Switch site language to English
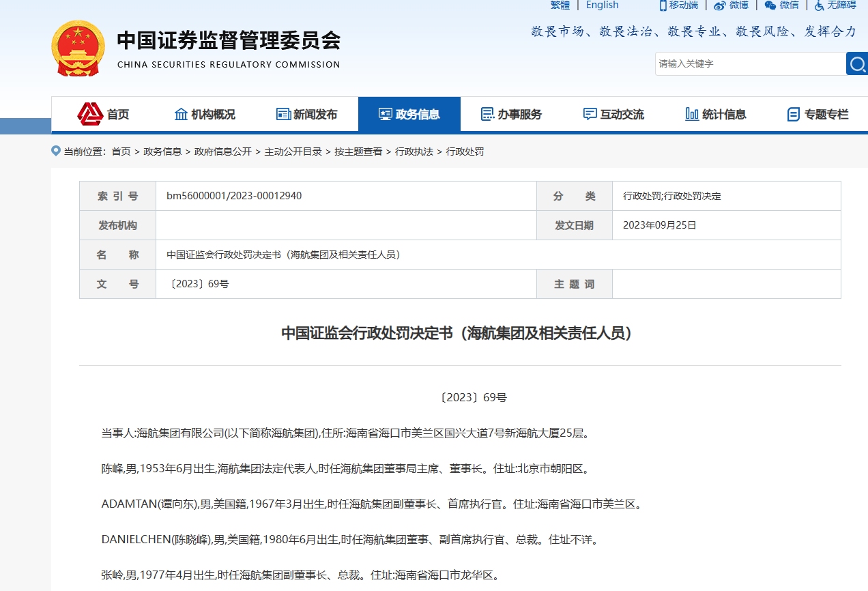The image size is (868, 591). 602,5
